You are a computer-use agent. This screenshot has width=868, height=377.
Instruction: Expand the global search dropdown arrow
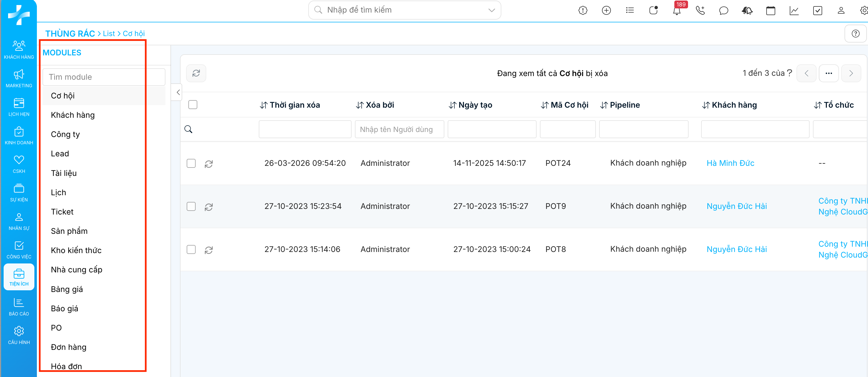click(492, 10)
